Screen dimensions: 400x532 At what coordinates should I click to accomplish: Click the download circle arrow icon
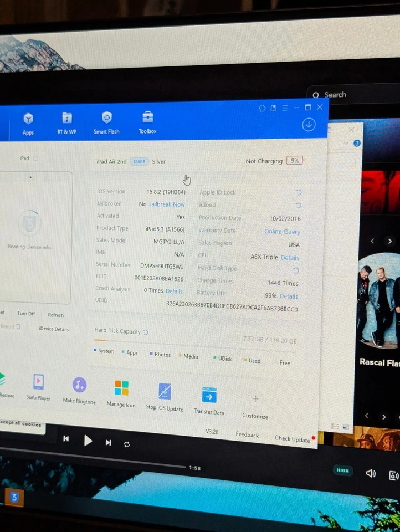pyautogui.click(x=309, y=125)
